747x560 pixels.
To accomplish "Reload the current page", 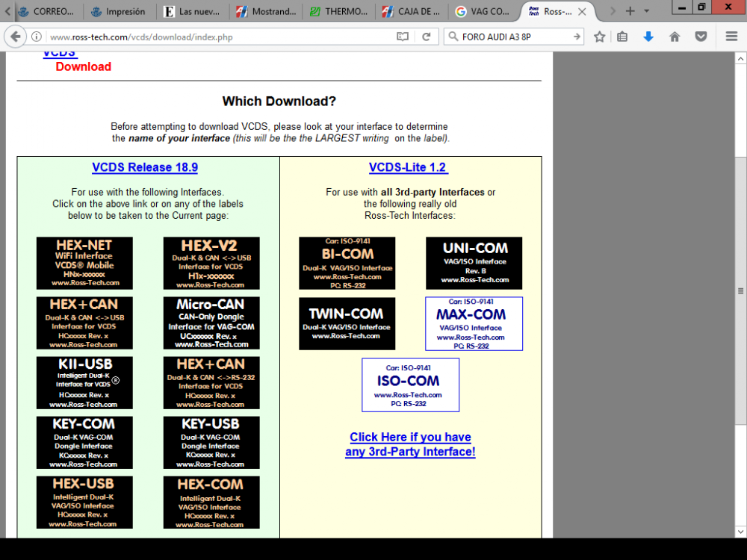I will (x=427, y=37).
